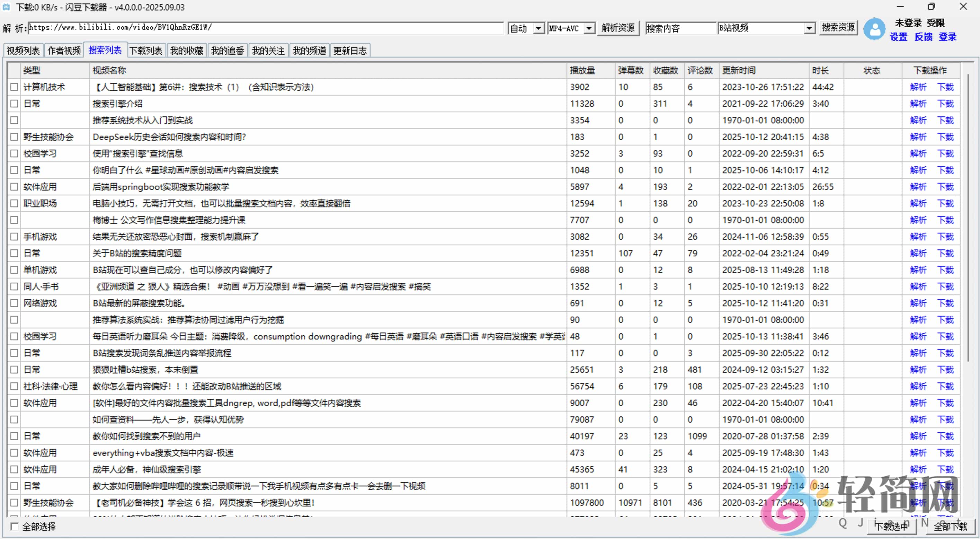Image resolution: width=980 pixels, height=539 pixels.
Task: Open the 自动 quality dropdown
Action: (x=538, y=28)
